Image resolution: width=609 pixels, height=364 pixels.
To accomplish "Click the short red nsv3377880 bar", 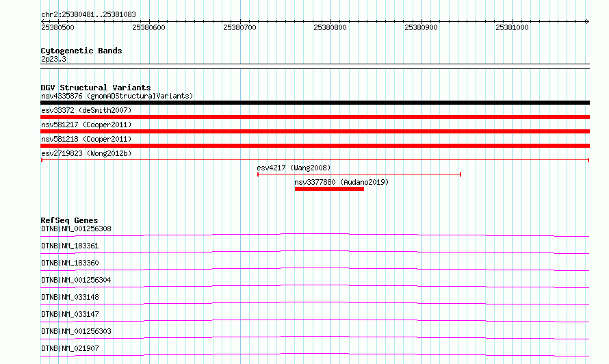I will [329, 189].
